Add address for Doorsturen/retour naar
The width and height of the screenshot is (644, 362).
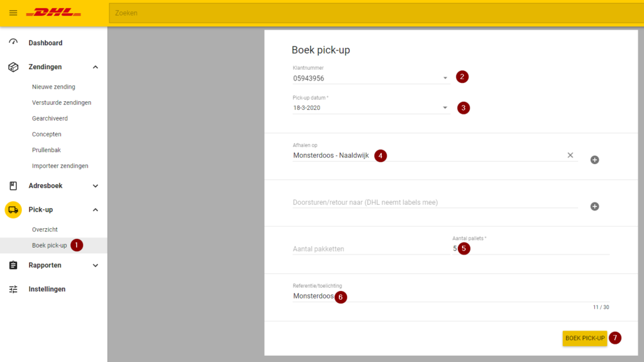[594, 206]
